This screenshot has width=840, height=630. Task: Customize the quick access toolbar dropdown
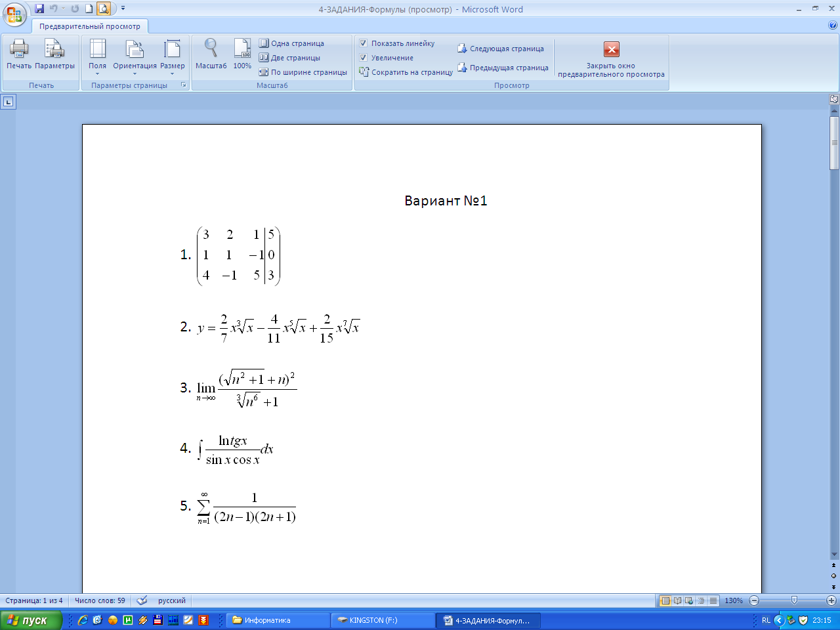pyautogui.click(x=123, y=9)
